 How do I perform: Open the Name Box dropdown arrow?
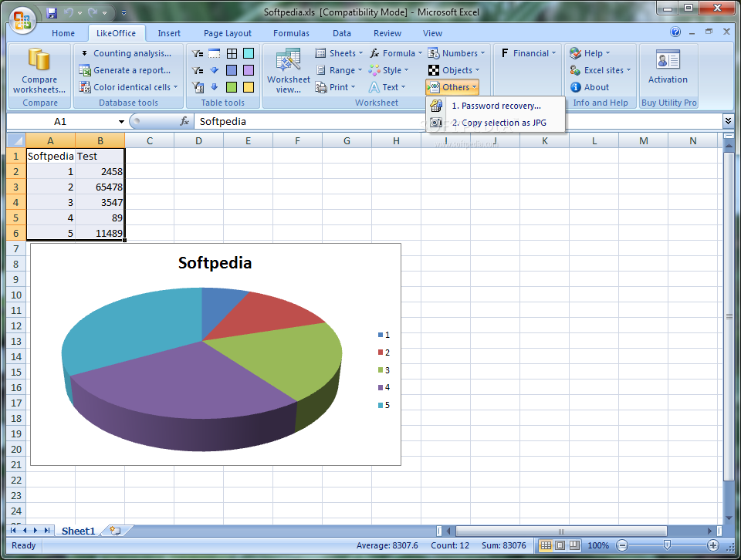click(x=121, y=121)
